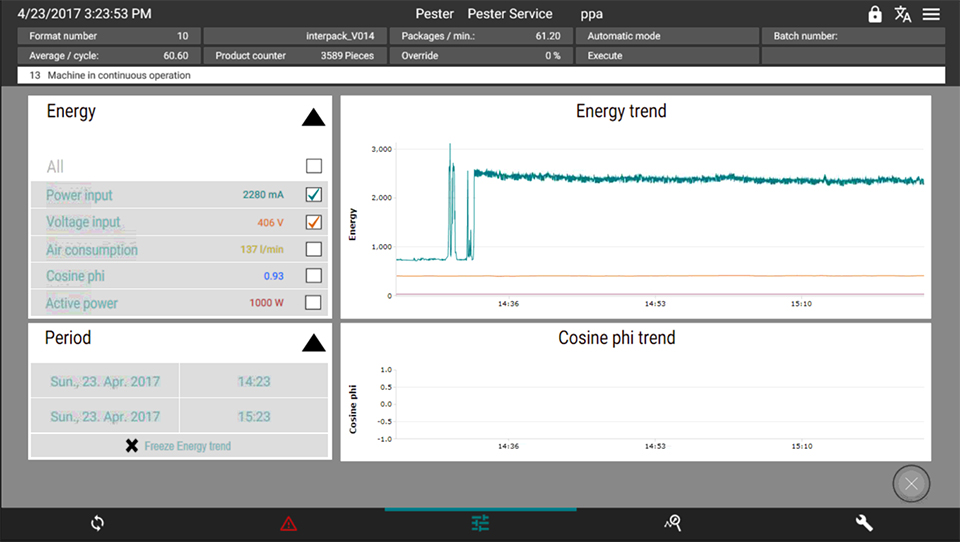Tick the Cosine phi checkbox
Image resolution: width=960 pixels, height=542 pixels.
(314, 276)
